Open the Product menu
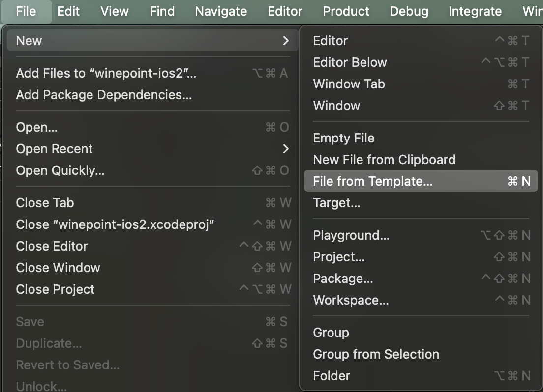The width and height of the screenshot is (543, 392). tap(346, 11)
